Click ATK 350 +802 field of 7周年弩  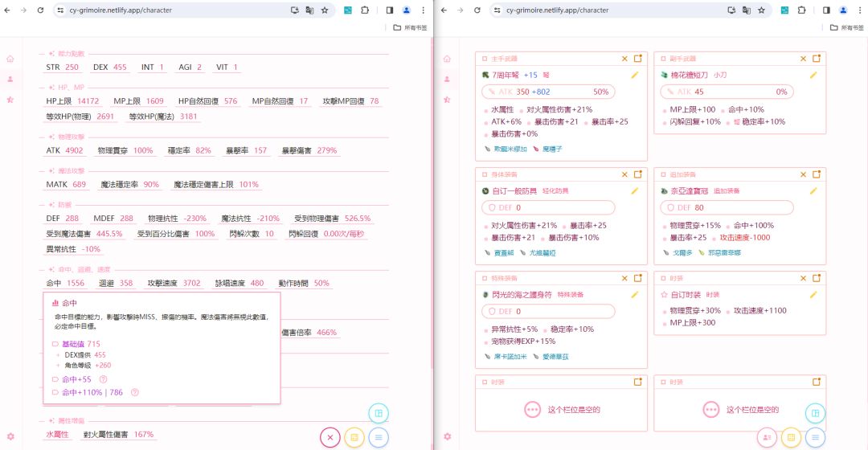coord(549,92)
